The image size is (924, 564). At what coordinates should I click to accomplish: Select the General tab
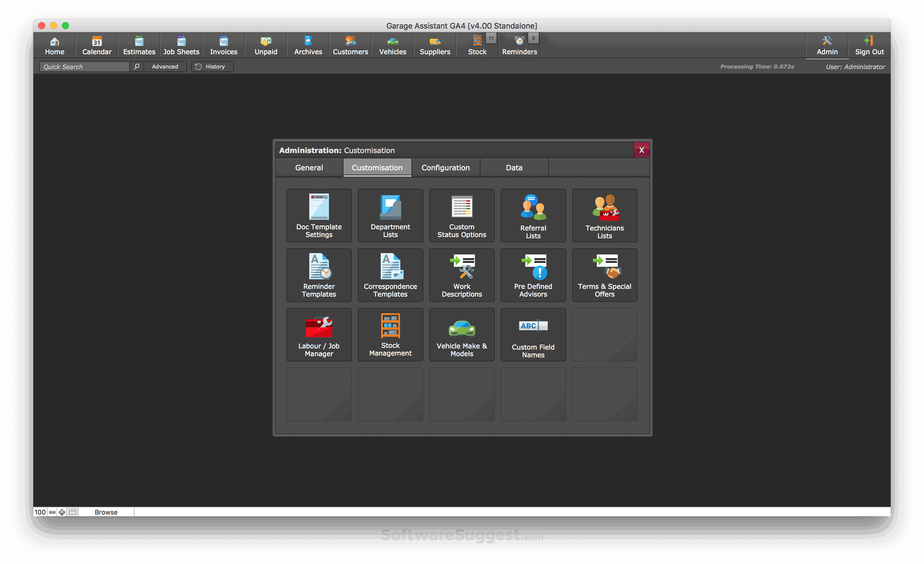[x=309, y=168]
